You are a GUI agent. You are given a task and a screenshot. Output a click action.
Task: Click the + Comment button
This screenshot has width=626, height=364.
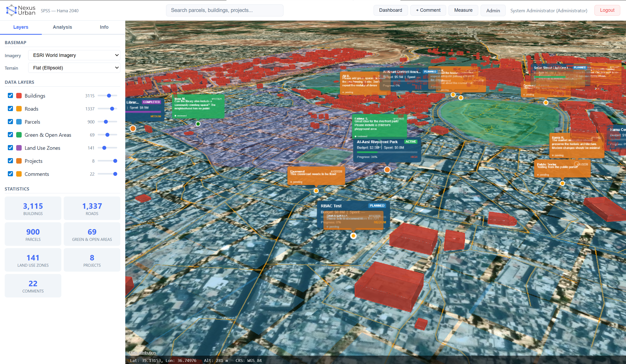[x=428, y=10]
